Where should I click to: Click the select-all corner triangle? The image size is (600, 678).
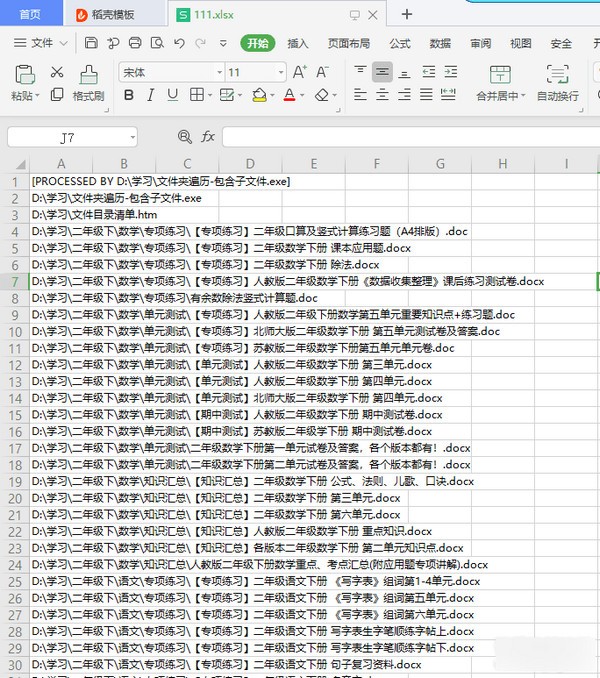click(20, 164)
